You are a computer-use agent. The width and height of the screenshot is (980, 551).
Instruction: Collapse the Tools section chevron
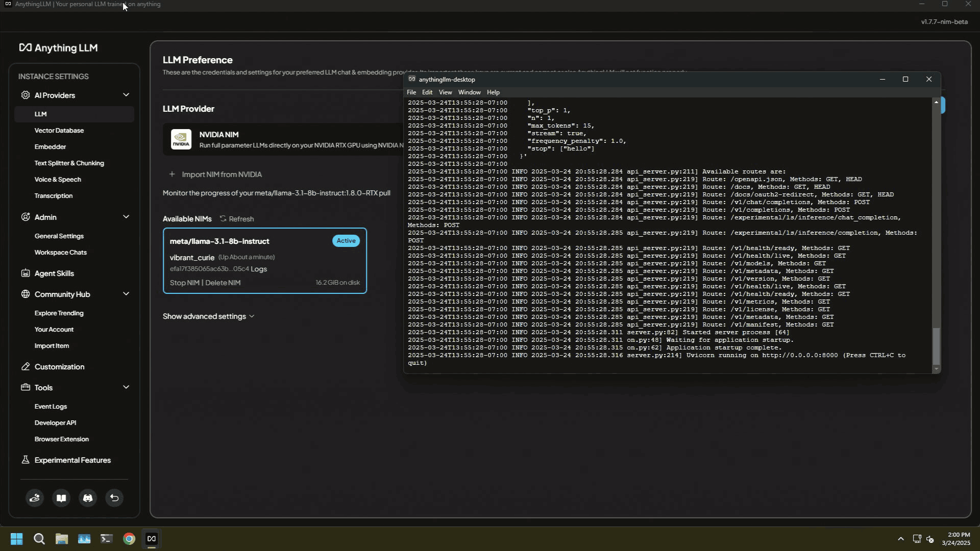coord(126,387)
